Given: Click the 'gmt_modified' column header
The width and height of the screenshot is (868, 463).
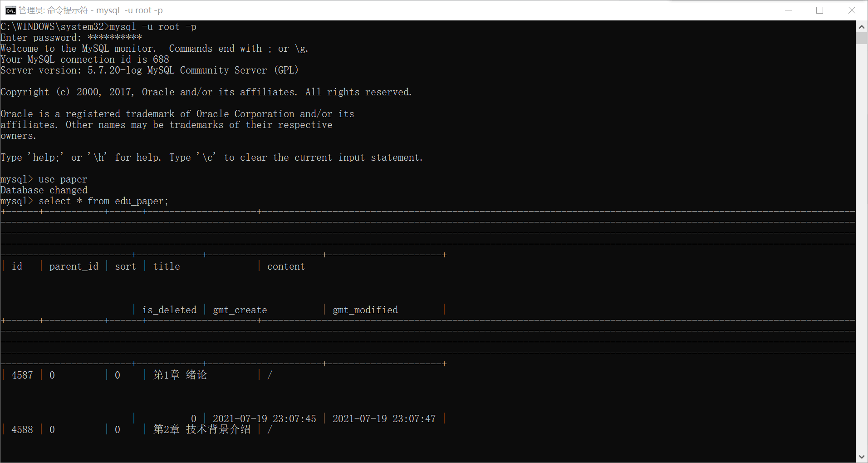Looking at the screenshot, I should click(x=365, y=310).
